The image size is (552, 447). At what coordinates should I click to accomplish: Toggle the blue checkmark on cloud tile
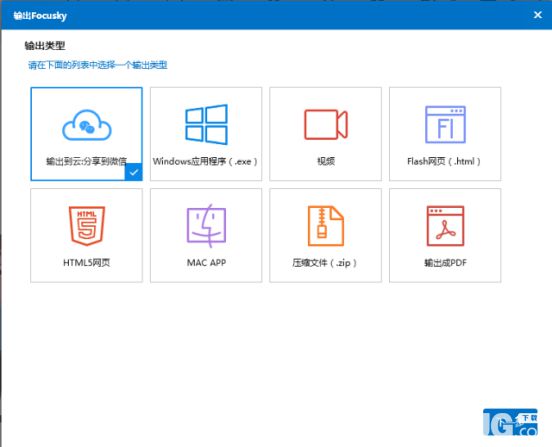click(x=134, y=172)
